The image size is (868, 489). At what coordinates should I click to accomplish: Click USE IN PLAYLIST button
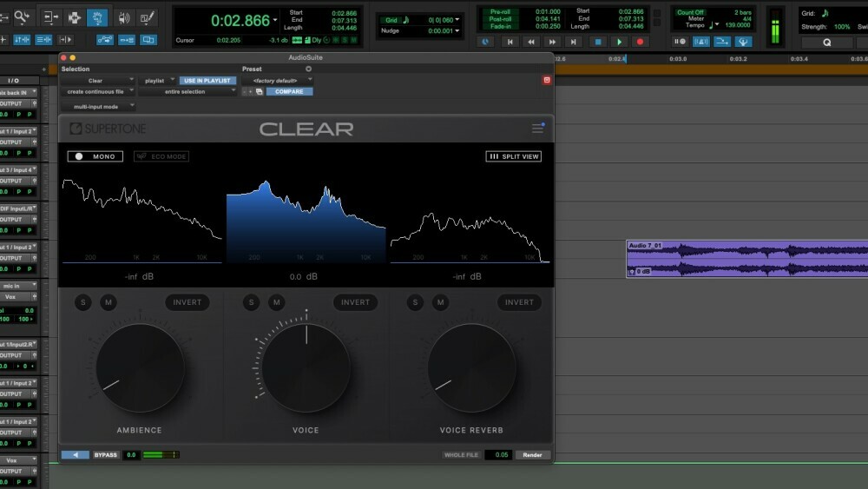tap(207, 80)
